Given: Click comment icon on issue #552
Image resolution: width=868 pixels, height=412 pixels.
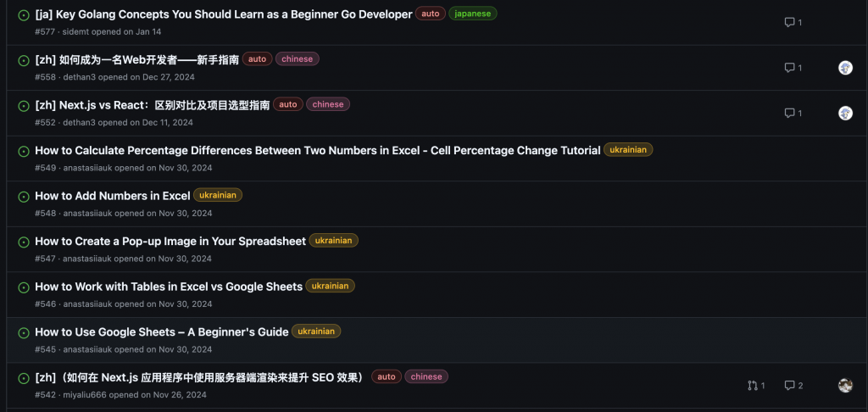Looking at the screenshot, I should coord(789,114).
